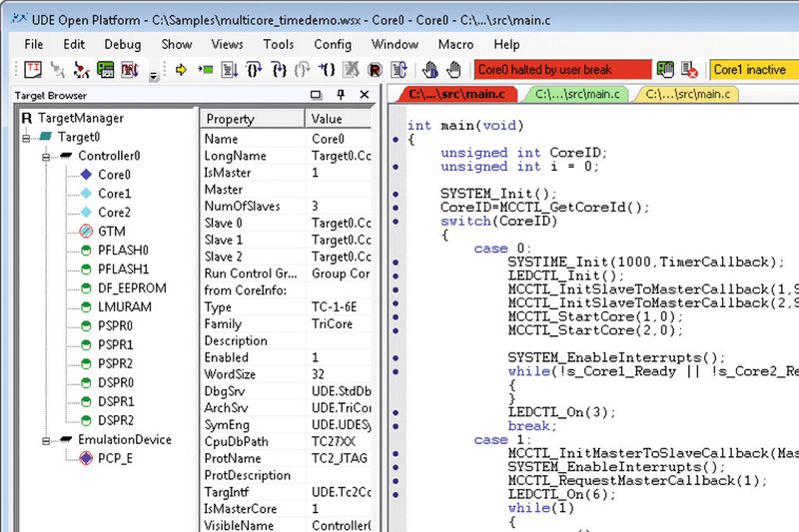Toggle breakpoint on the SYSTEM_Init() line
Screen dimensions: 799x532
(x=396, y=194)
